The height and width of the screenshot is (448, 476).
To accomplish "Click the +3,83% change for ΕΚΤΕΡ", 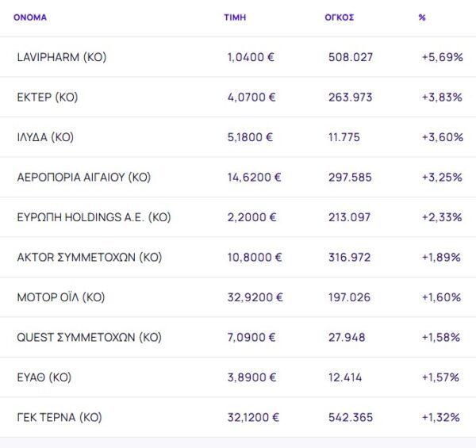I will (442, 98).
